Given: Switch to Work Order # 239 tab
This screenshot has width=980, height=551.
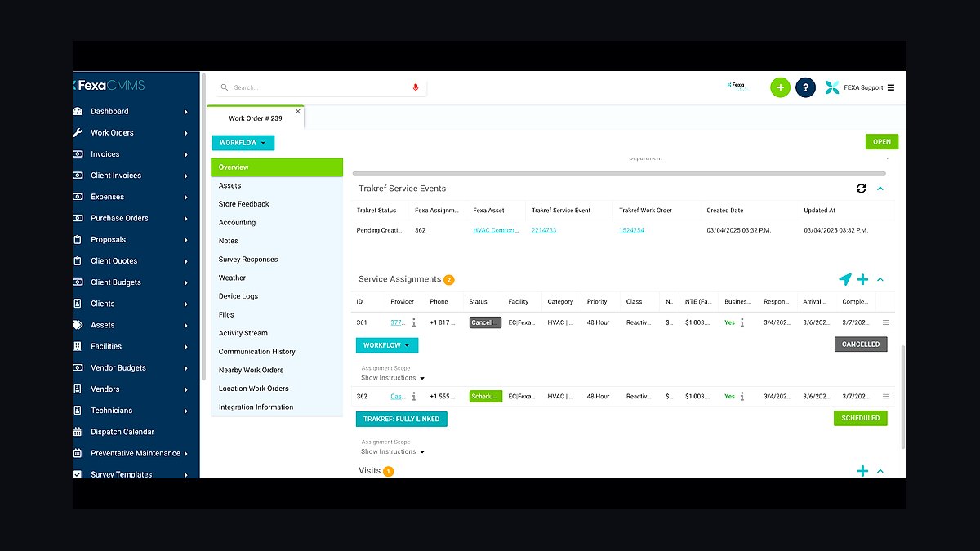Looking at the screenshot, I should pyautogui.click(x=256, y=118).
